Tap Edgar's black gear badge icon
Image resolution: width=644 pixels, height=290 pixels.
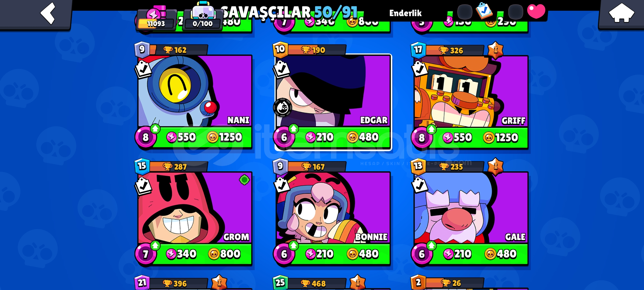click(283, 108)
